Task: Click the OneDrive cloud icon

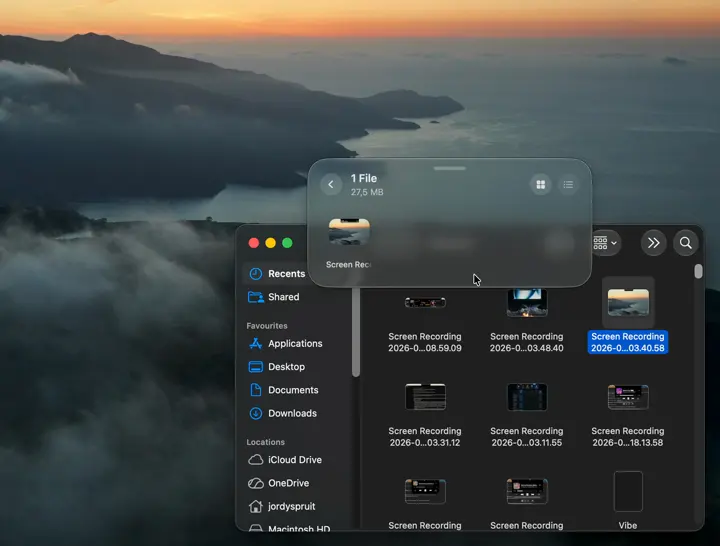Action: pyautogui.click(x=256, y=483)
